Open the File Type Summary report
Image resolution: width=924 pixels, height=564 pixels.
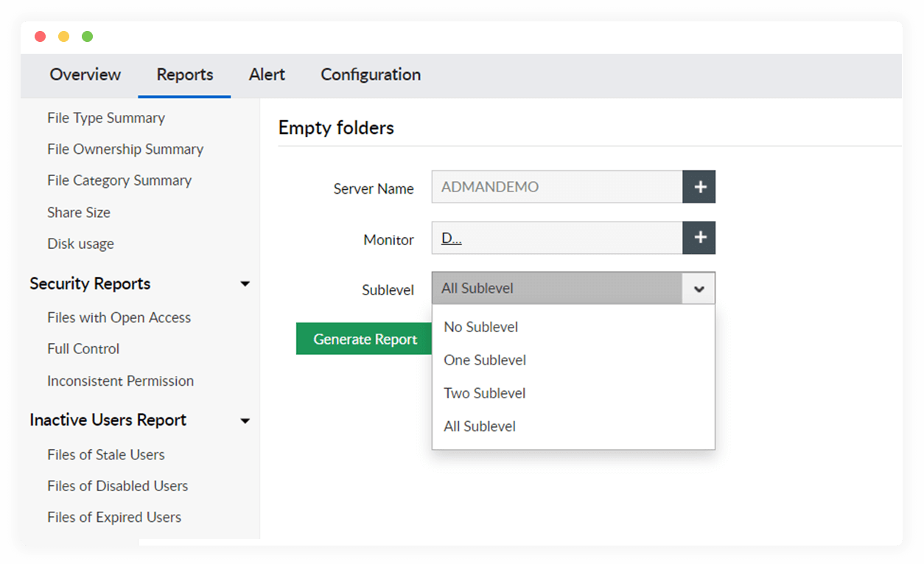click(105, 118)
